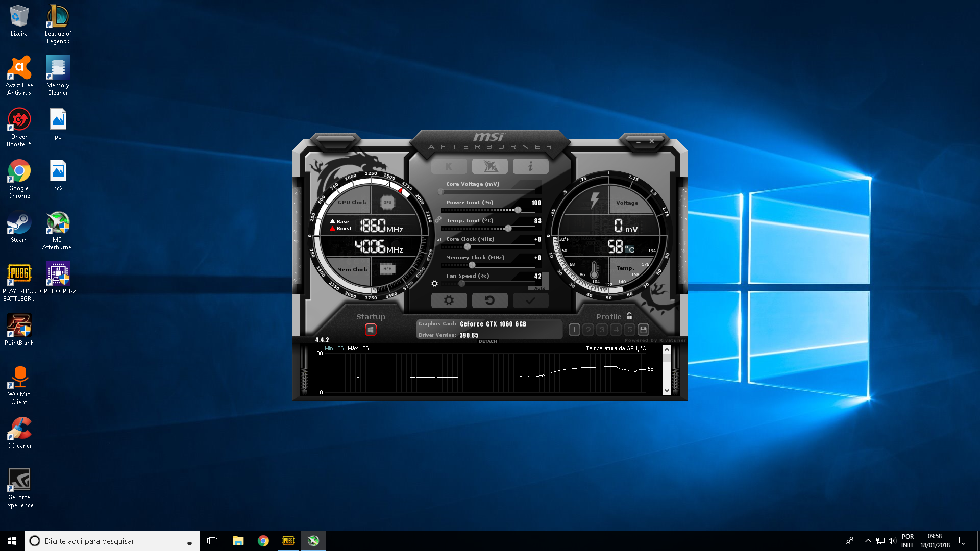Select the pc image file icon

[x=58, y=124]
